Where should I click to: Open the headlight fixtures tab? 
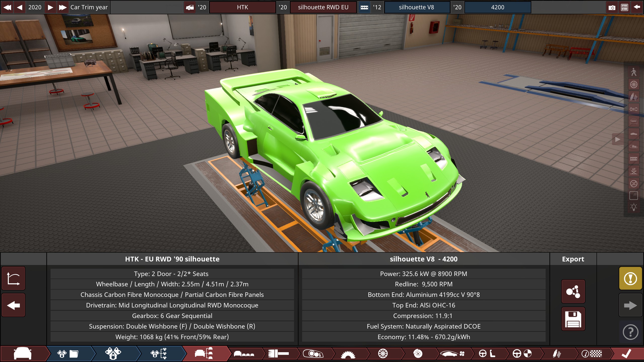[x=313, y=354]
